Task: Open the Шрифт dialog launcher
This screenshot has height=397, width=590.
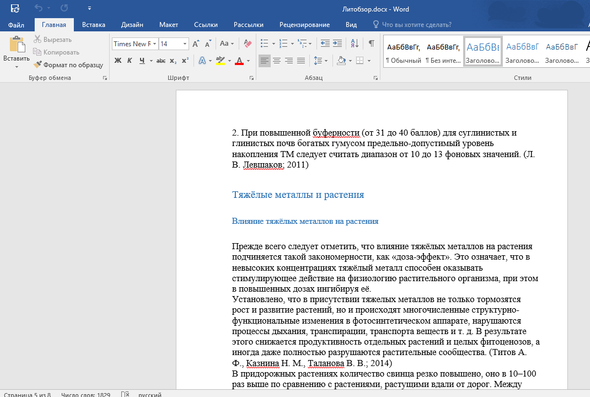Action: (251, 78)
